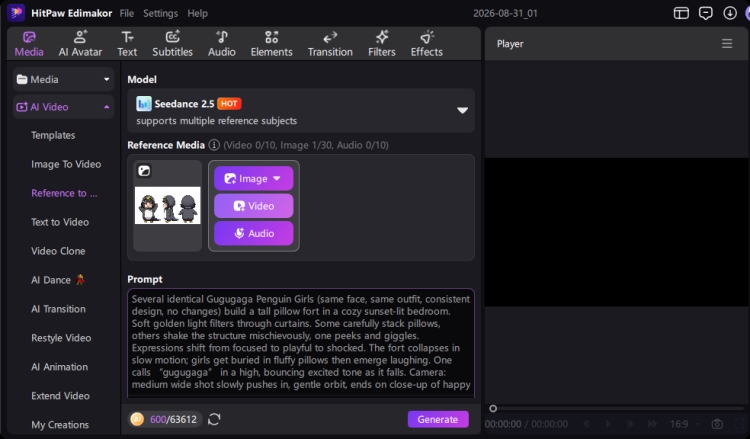Select Image To Video in sidebar
The height and width of the screenshot is (439, 750).
pos(66,164)
